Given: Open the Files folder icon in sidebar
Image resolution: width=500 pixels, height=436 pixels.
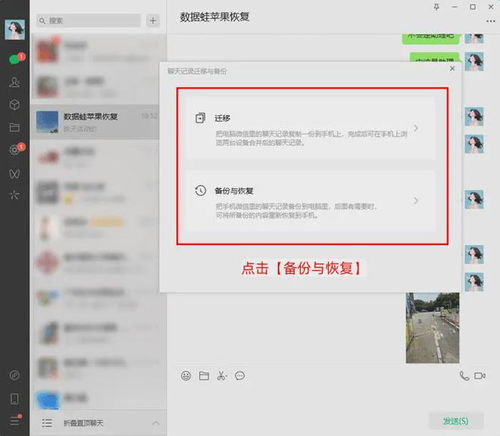Looking at the screenshot, I should [14, 127].
